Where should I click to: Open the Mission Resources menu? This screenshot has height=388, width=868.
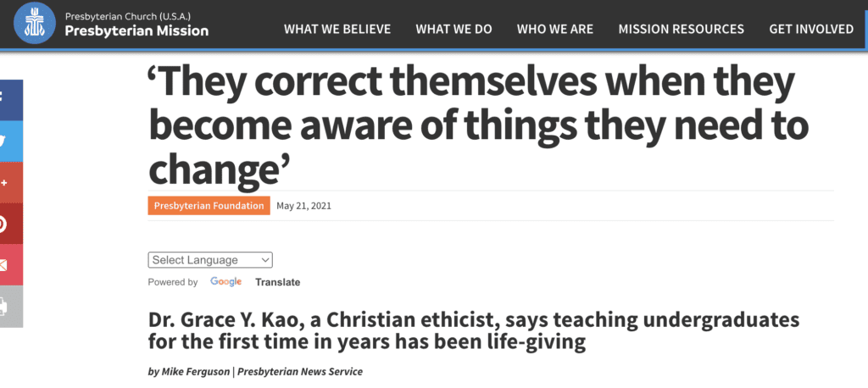(x=681, y=29)
